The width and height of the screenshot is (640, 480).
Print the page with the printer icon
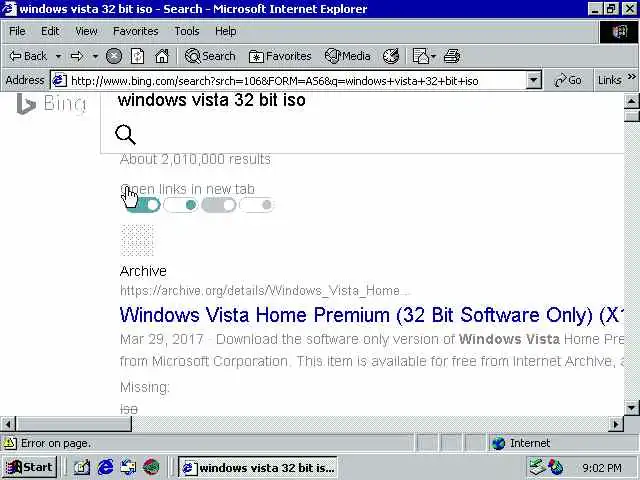click(452, 56)
